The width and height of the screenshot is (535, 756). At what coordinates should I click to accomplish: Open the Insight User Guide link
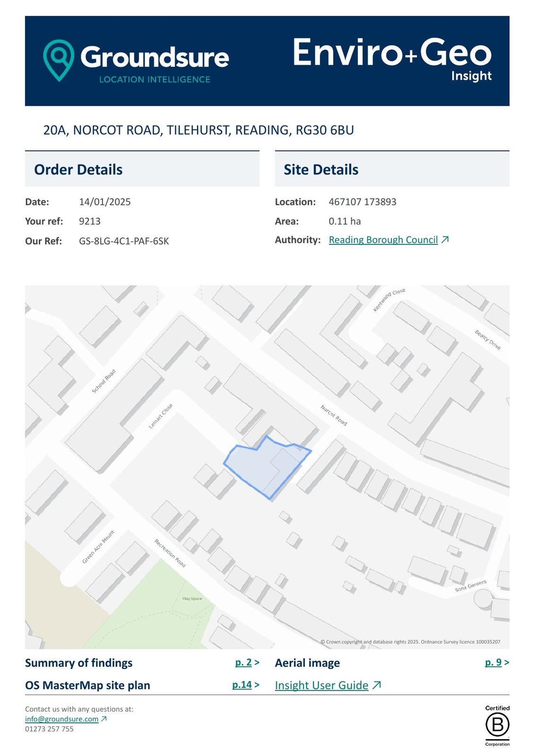(x=321, y=685)
